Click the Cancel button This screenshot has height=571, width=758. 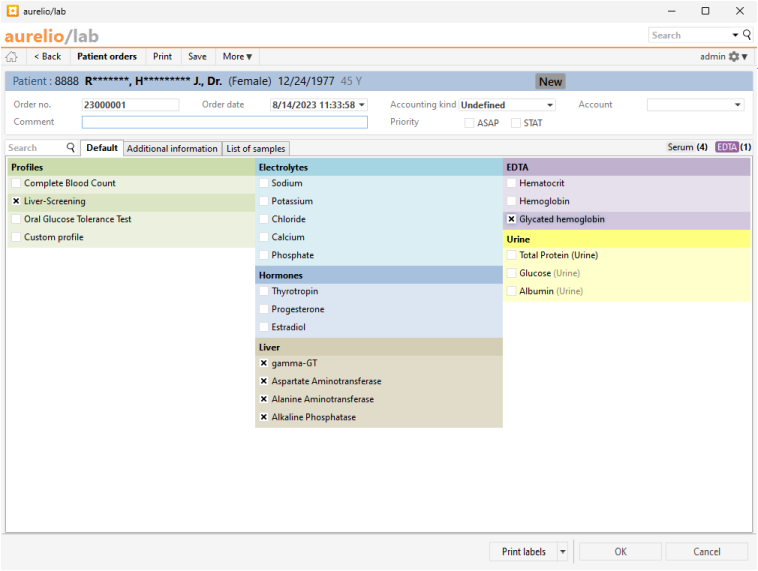click(706, 552)
